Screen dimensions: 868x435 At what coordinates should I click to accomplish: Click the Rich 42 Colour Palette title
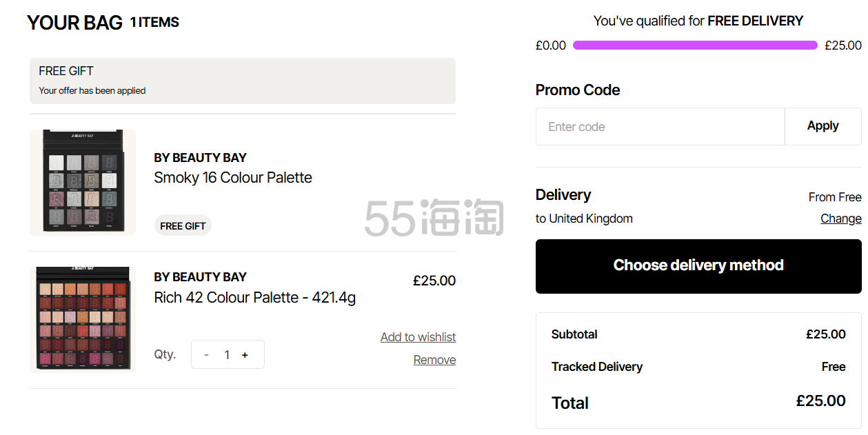point(254,298)
